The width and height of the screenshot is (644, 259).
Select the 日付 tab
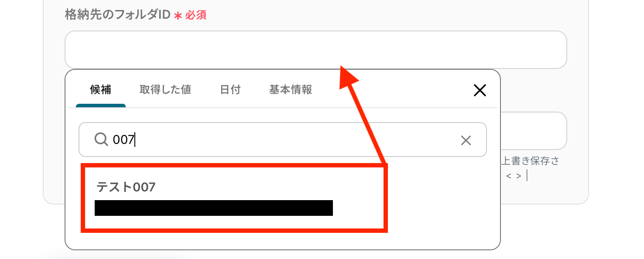[x=230, y=90]
